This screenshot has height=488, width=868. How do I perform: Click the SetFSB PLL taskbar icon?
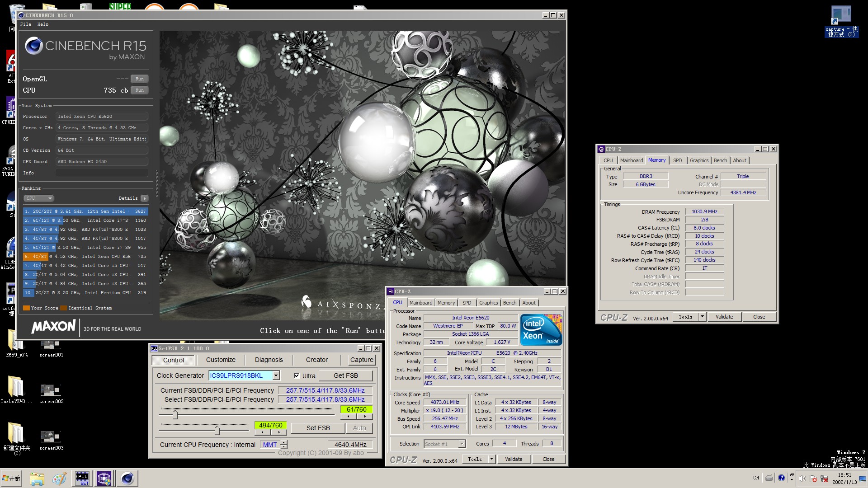point(82,479)
